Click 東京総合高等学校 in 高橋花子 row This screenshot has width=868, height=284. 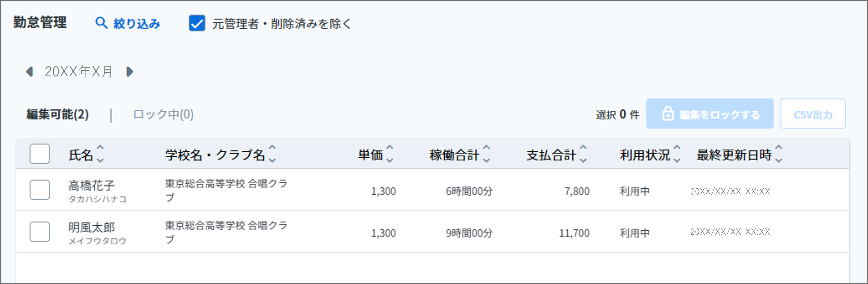[x=205, y=184]
